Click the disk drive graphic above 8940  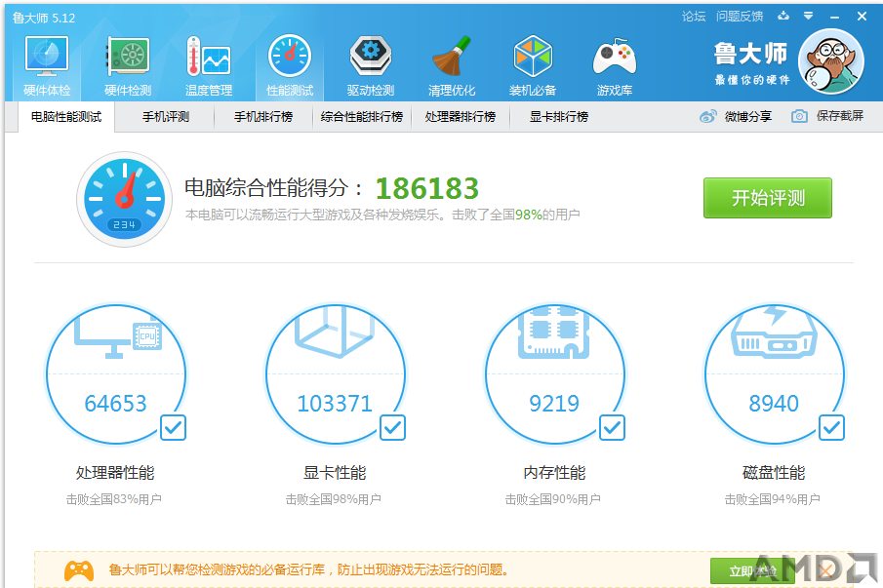(774, 332)
